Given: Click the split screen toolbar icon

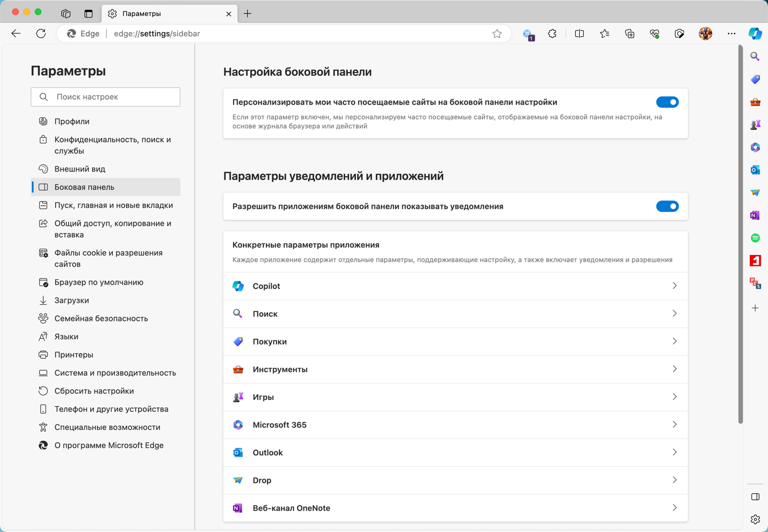Looking at the screenshot, I should (579, 34).
